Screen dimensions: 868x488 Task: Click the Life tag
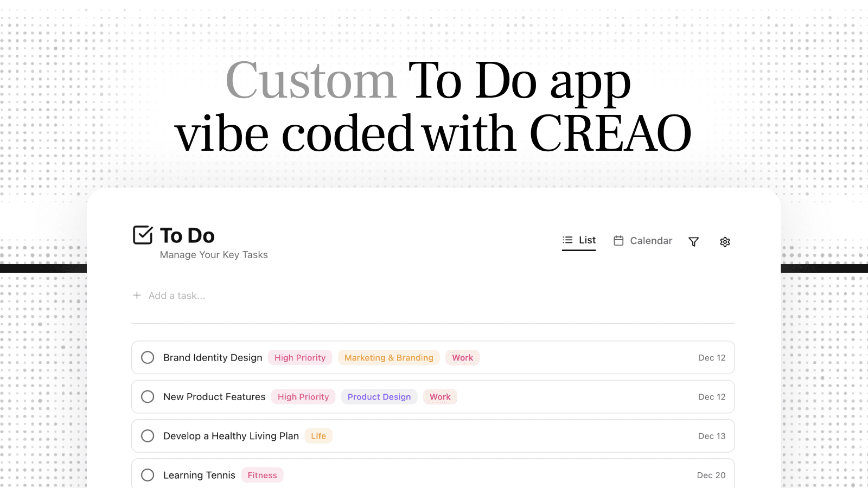[x=318, y=436]
